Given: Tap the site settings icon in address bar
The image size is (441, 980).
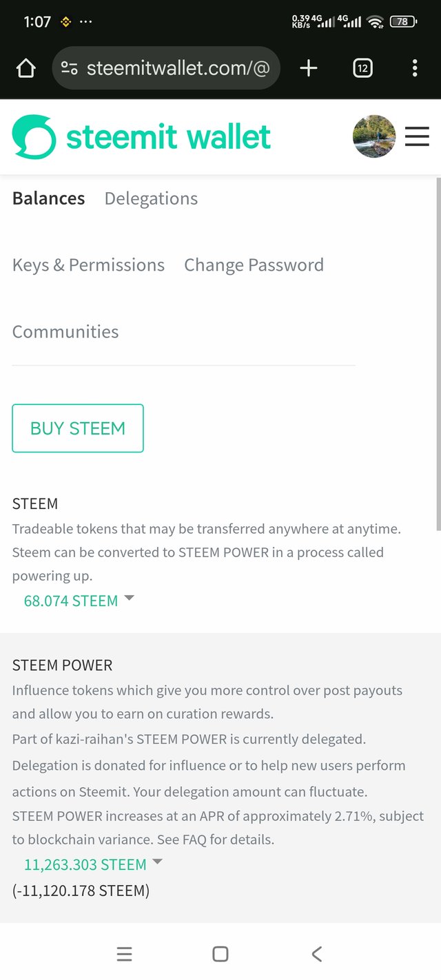Looking at the screenshot, I should click(x=69, y=67).
